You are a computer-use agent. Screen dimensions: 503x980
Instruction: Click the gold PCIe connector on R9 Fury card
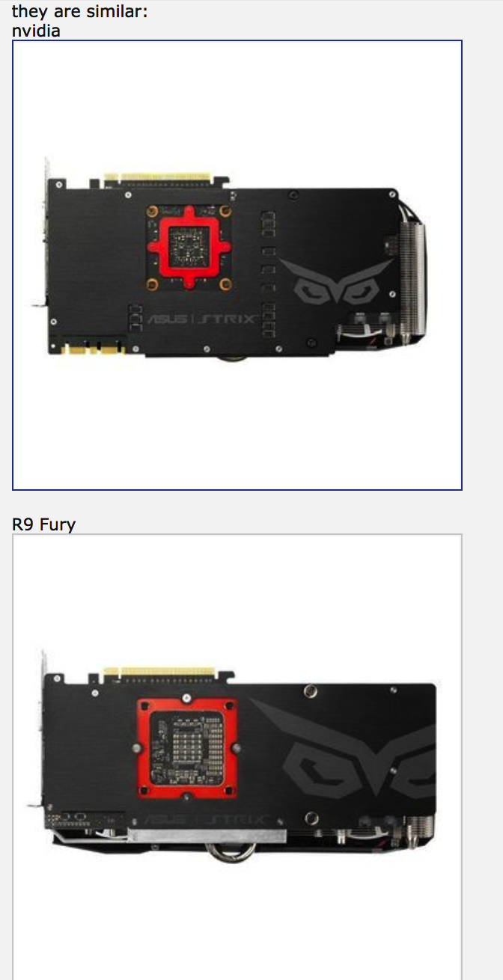click(x=166, y=673)
